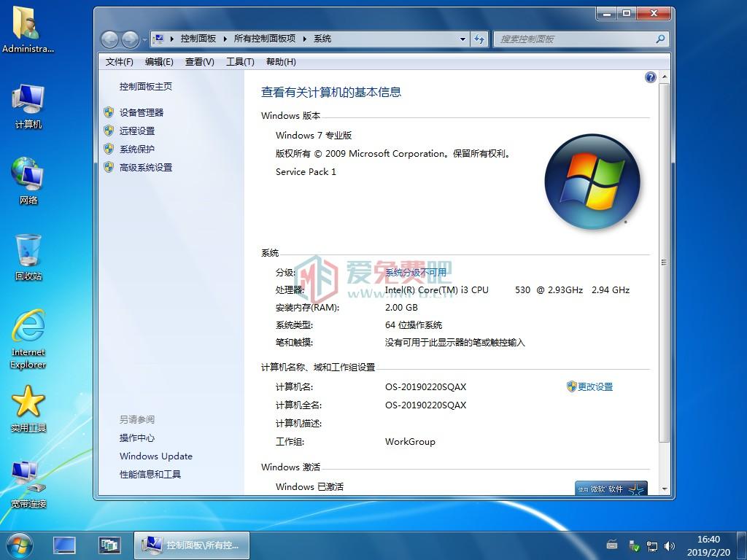Image resolution: width=747 pixels, height=560 pixels.
Task: Click 系统分级不可用 rating link
Action: (415, 273)
